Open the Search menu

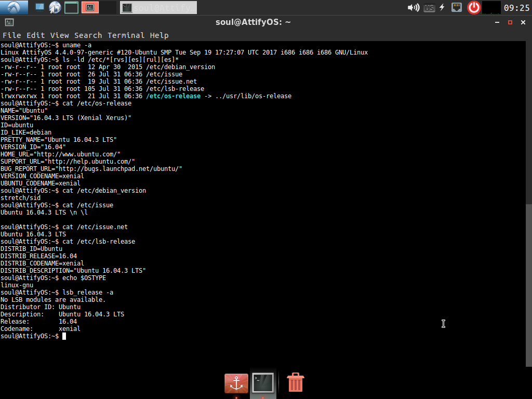point(88,35)
